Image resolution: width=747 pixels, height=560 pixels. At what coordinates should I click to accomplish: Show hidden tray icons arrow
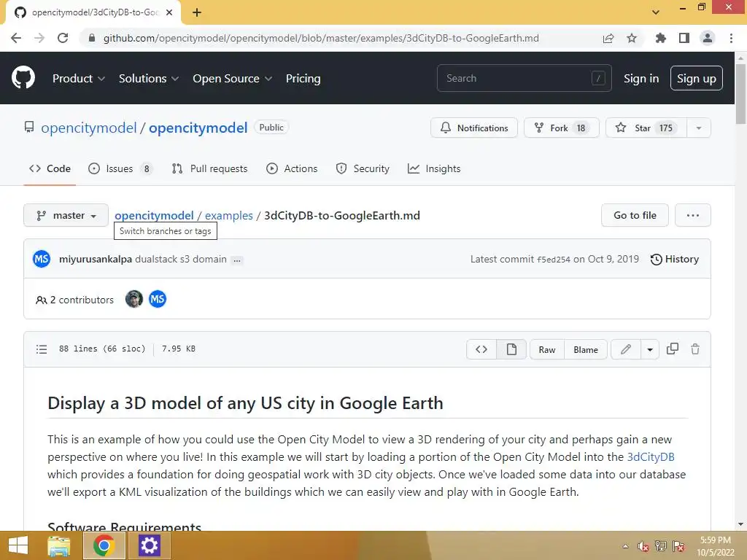(625, 546)
